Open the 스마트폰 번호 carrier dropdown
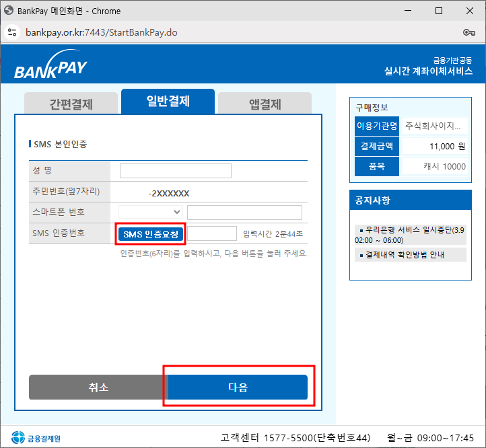The image size is (486, 448). click(x=151, y=213)
